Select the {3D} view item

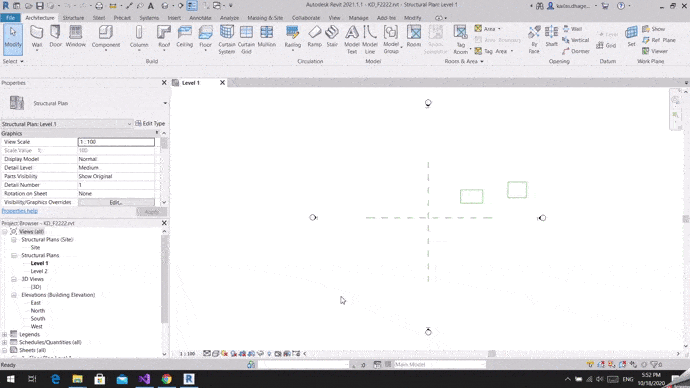click(x=36, y=287)
